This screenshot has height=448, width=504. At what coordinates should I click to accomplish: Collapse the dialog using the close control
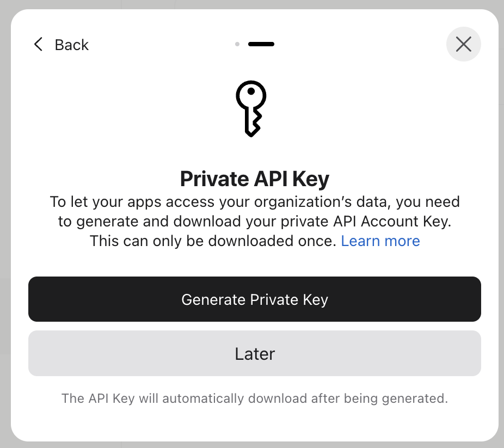[x=463, y=44]
